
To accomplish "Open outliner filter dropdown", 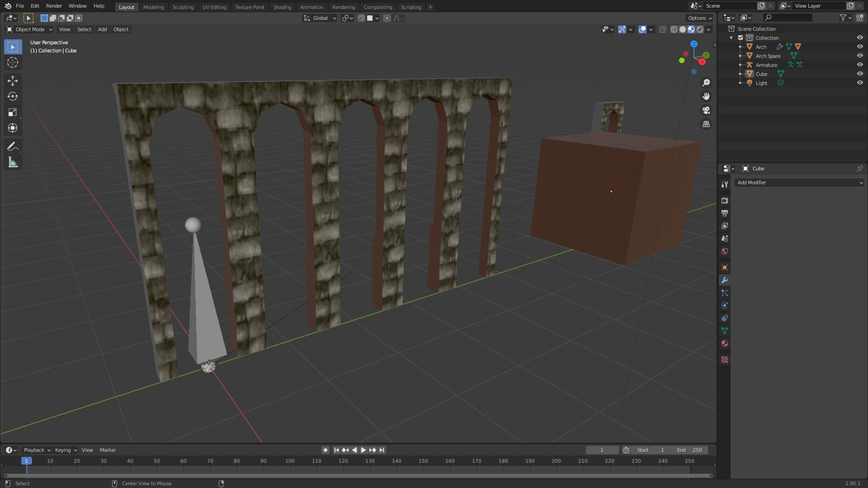I will click(845, 18).
